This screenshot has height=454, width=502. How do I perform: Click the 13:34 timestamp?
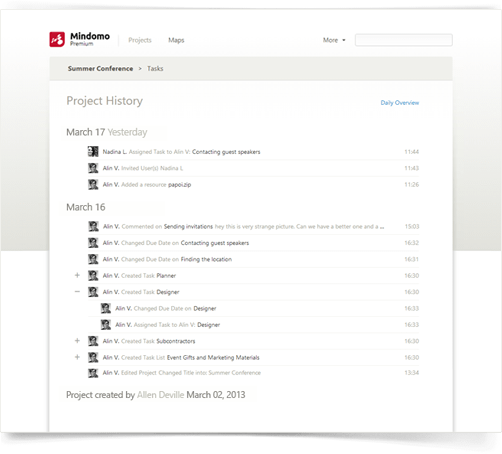pyautogui.click(x=412, y=373)
